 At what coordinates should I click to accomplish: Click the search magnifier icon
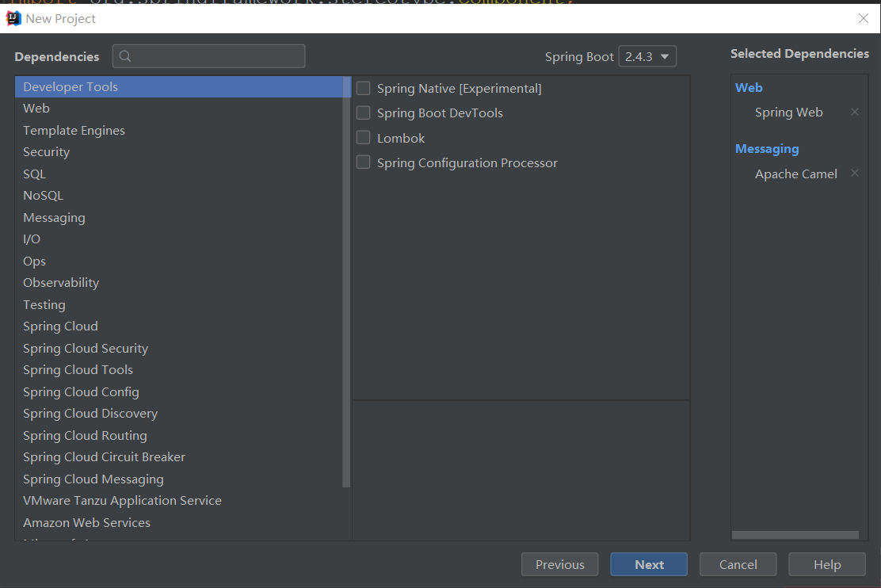click(125, 56)
